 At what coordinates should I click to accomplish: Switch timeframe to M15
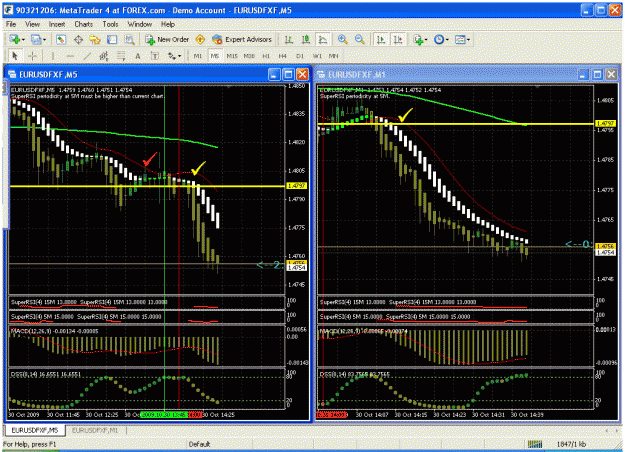pyautogui.click(x=232, y=56)
